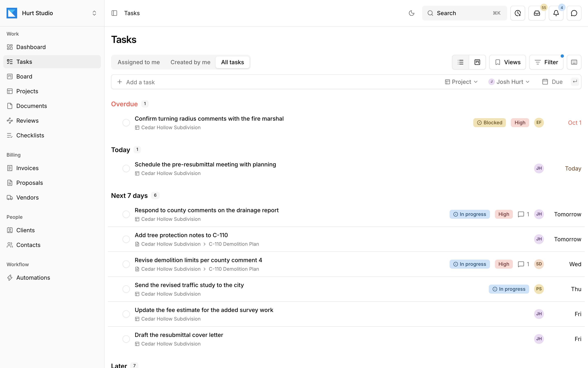Toggle the sidebar panel icon
588x368 pixels.
pyautogui.click(x=114, y=13)
